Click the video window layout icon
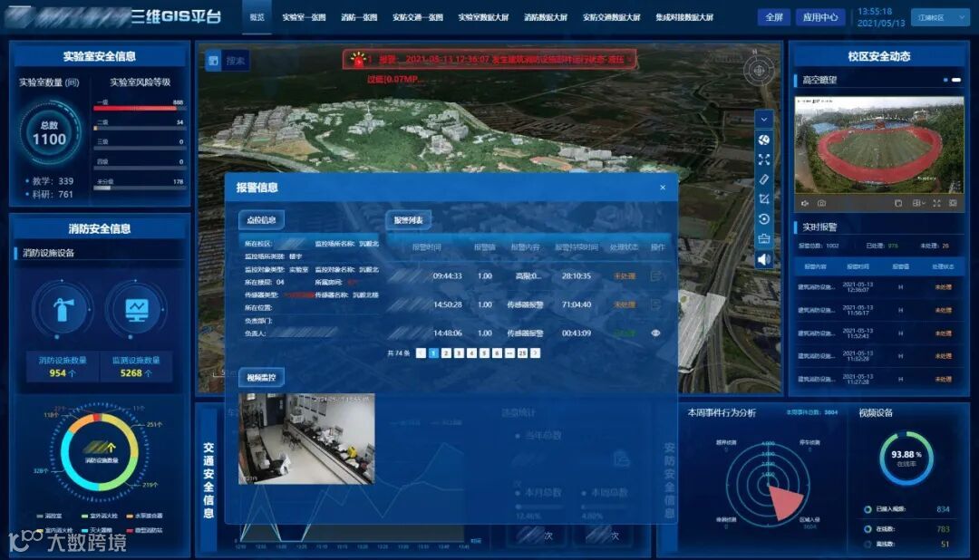Image resolution: width=979 pixels, height=560 pixels. pos(897,204)
